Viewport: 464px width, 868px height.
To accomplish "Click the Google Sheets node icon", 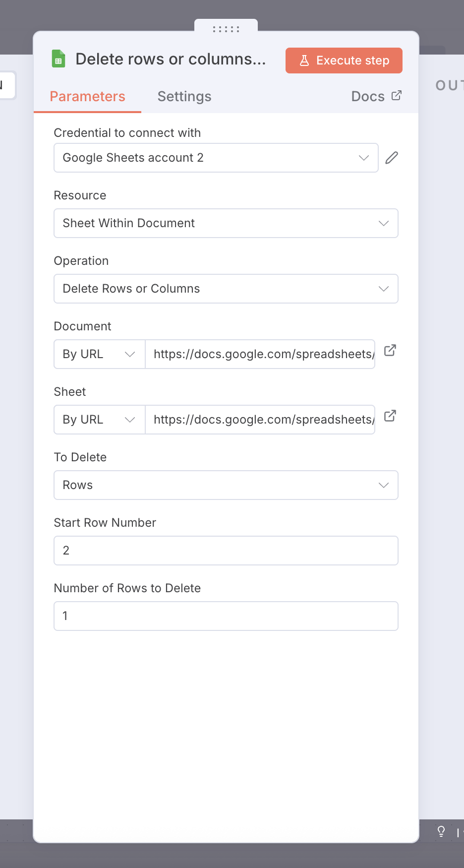I will (58, 59).
